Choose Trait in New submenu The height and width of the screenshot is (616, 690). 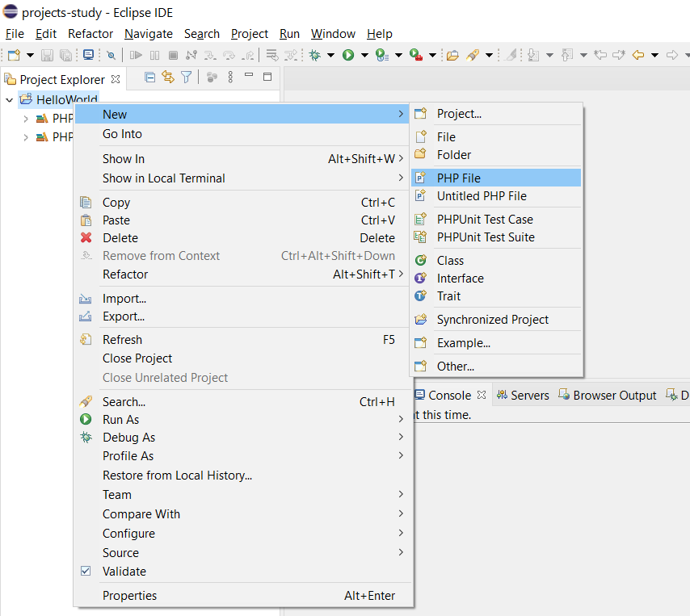496,296
